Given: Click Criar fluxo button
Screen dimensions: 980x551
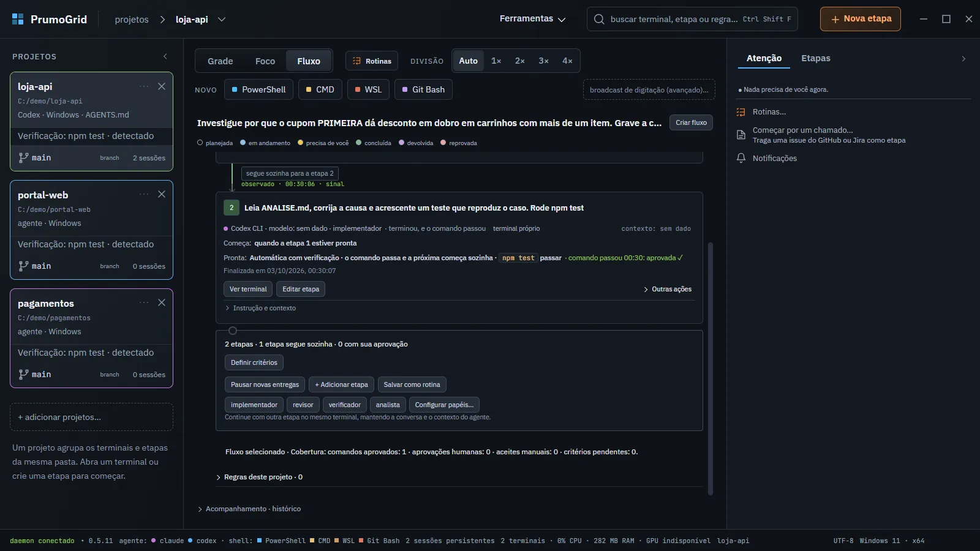Looking at the screenshot, I should (x=691, y=122).
